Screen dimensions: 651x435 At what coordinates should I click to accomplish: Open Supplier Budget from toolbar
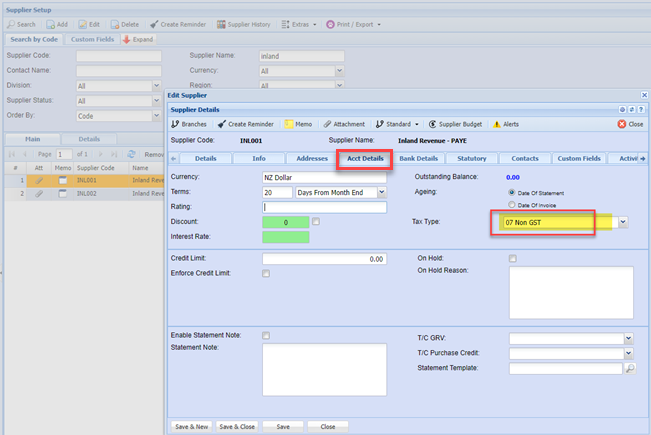[432, 124]
